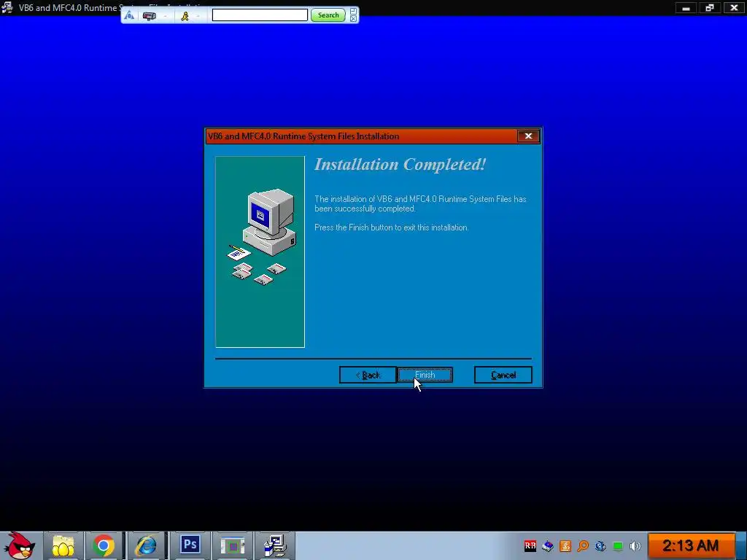This screenshot has width=747, height=560.
Task: Click the RB tray icon
Action: 530,545
